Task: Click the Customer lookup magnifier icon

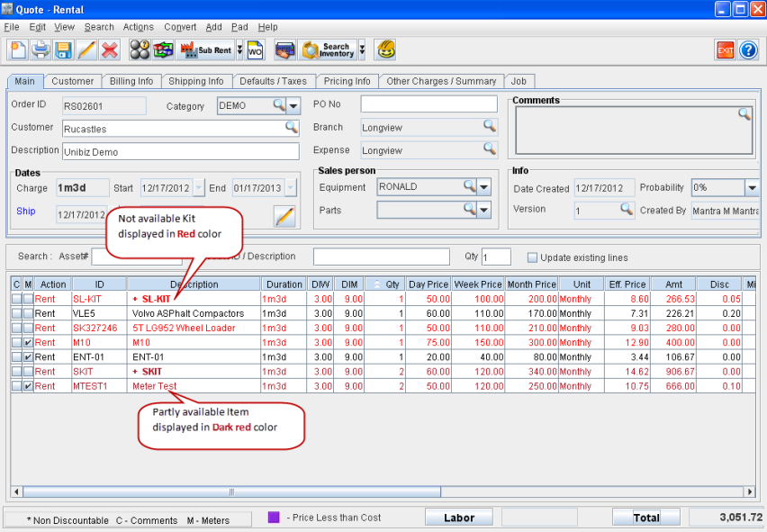Action: 291,127
